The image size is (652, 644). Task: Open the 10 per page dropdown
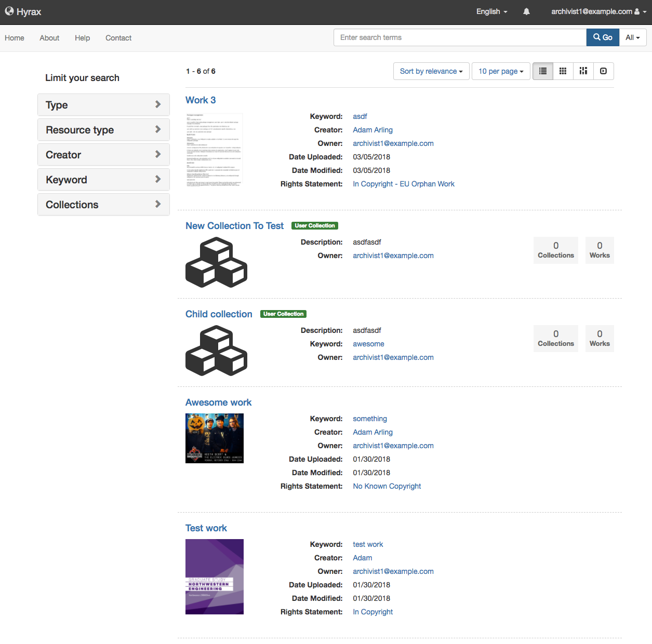pos(501,71)
